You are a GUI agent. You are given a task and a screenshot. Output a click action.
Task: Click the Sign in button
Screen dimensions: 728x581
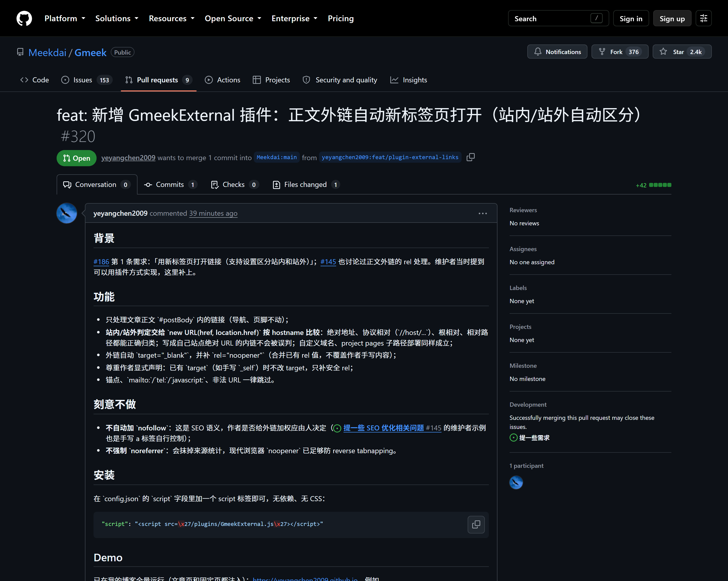(x=631, y=18)
